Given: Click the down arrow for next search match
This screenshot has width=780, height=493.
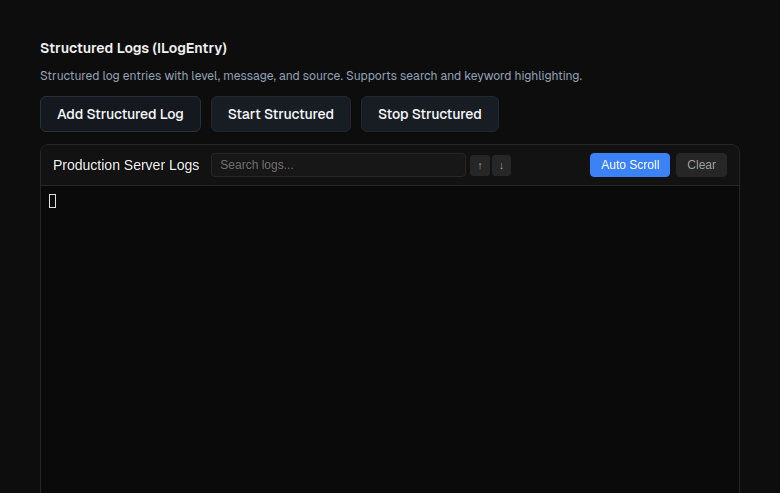Looking at the screenshot, I should tap(501, 165).
